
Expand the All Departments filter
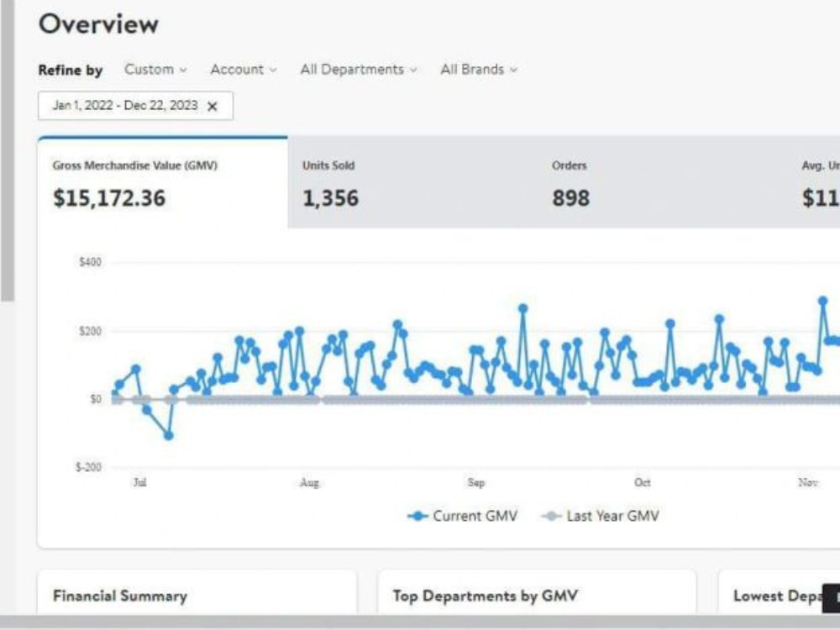click(x=359, y=70)
